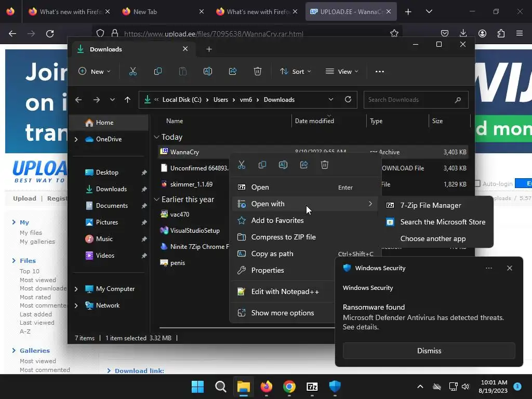Click the Cut icon in Explorer toolbar

pos(132,71)
